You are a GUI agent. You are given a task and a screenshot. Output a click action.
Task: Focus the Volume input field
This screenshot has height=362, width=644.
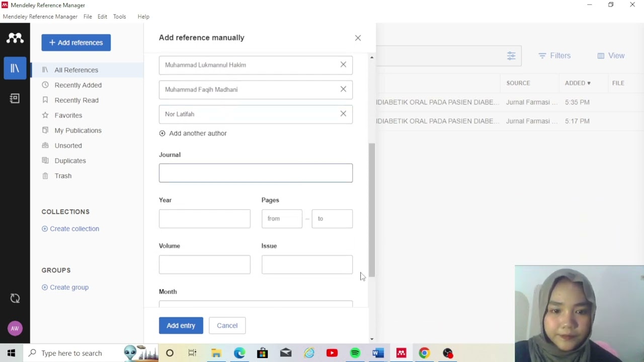click(204, 264)
